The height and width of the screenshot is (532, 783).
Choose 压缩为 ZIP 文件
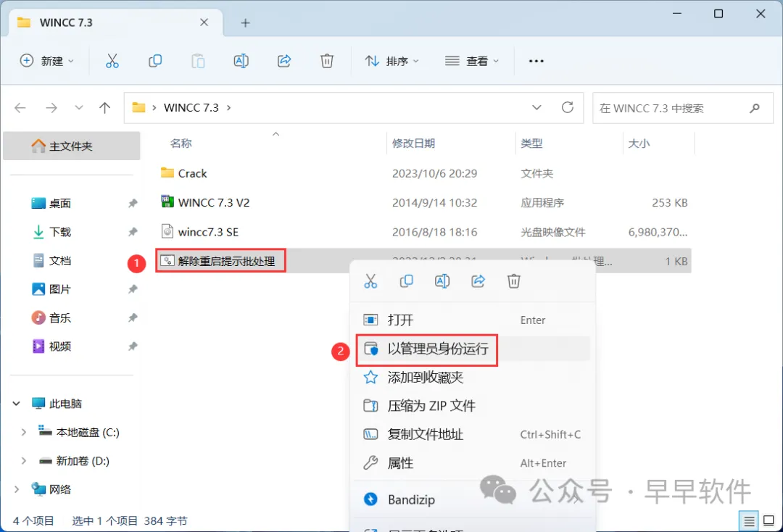coord(473,406)
